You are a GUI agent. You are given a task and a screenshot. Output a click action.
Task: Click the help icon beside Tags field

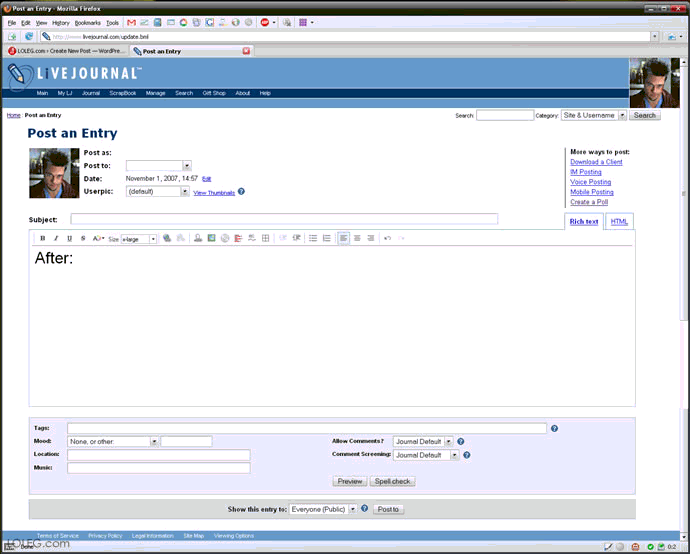click(x=554, y=428)
